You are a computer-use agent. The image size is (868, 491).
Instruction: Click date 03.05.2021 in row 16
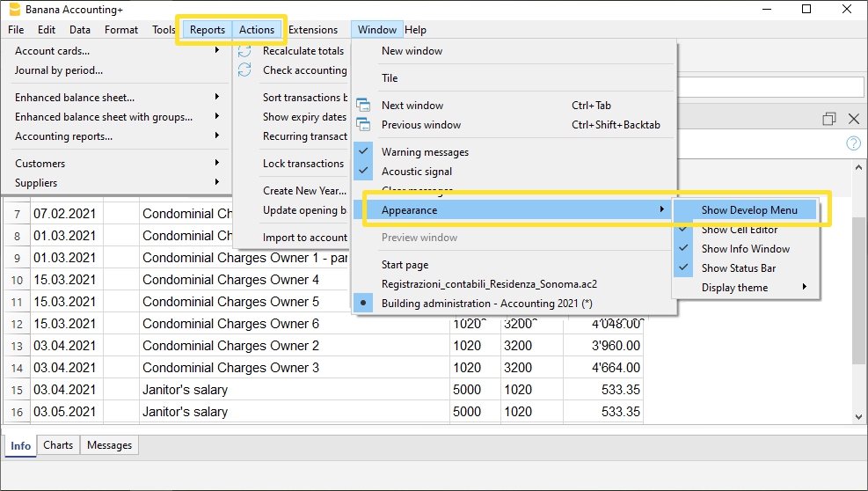click(x=65, y=412)
